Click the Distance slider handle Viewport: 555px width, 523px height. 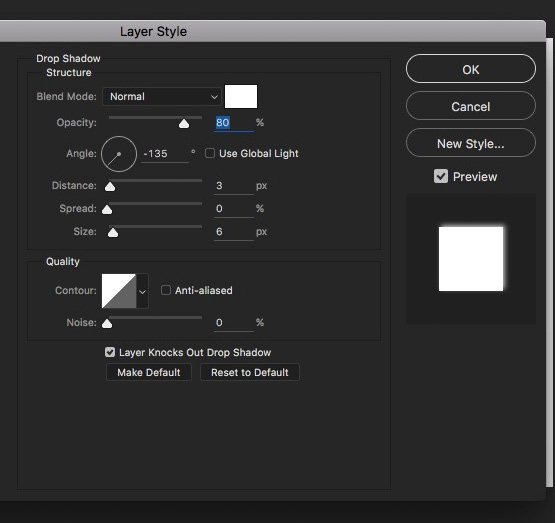tap(110, 186)
